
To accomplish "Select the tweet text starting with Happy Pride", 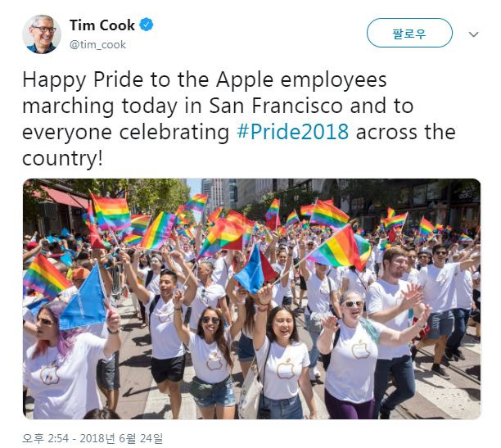I will pyautogui.click(x=239, y=119).
